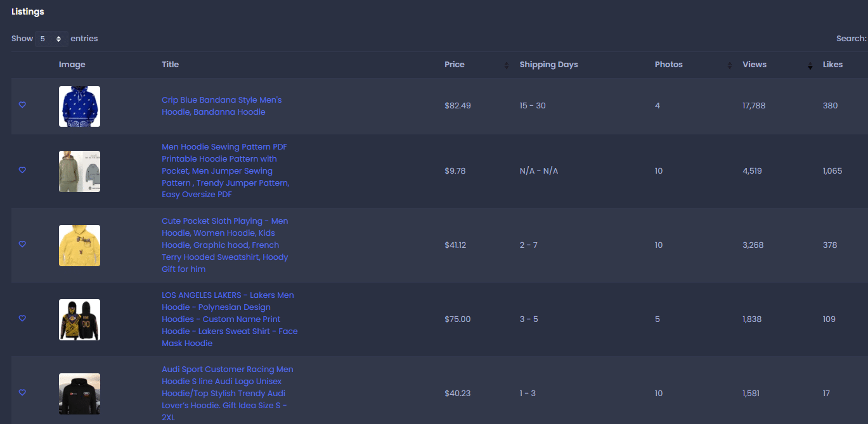Screen dimensions: 868x424
Task: Click the 1,838 views value
Action: pyautogui.click(x=753, y=319)
